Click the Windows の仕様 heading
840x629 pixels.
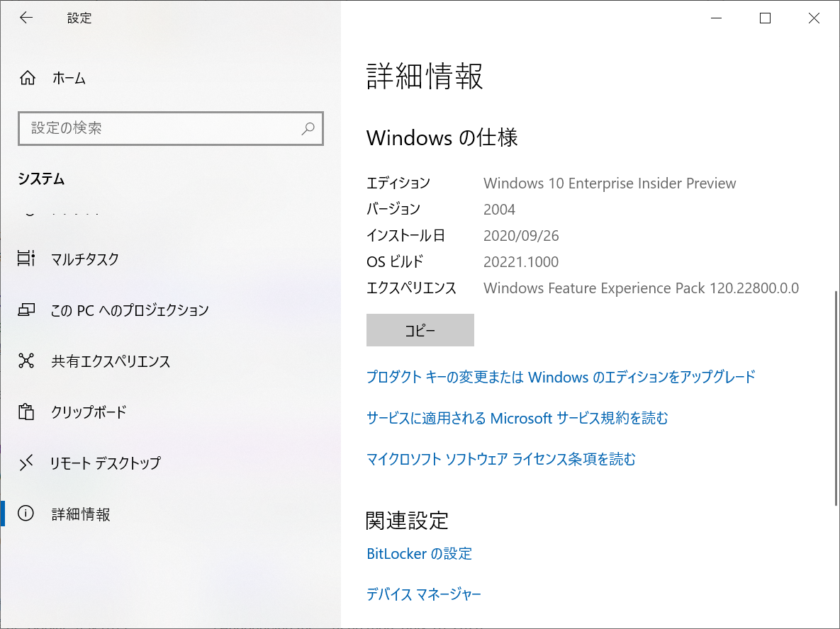442,138
